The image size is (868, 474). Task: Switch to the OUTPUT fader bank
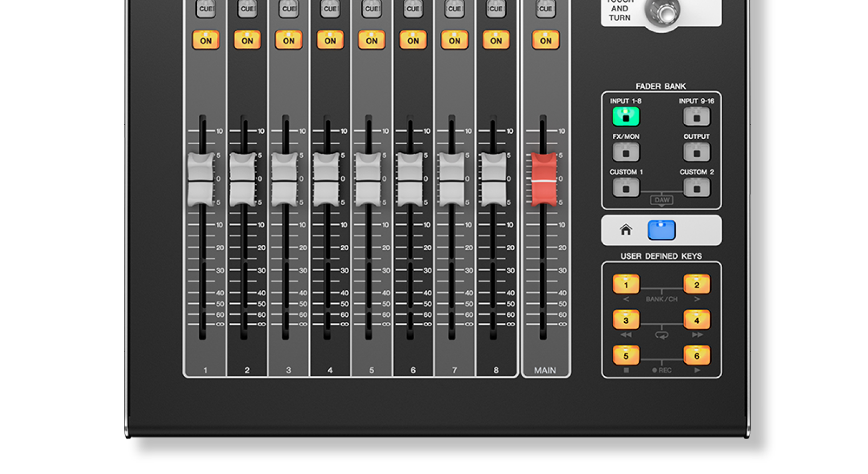click(696, 152)
